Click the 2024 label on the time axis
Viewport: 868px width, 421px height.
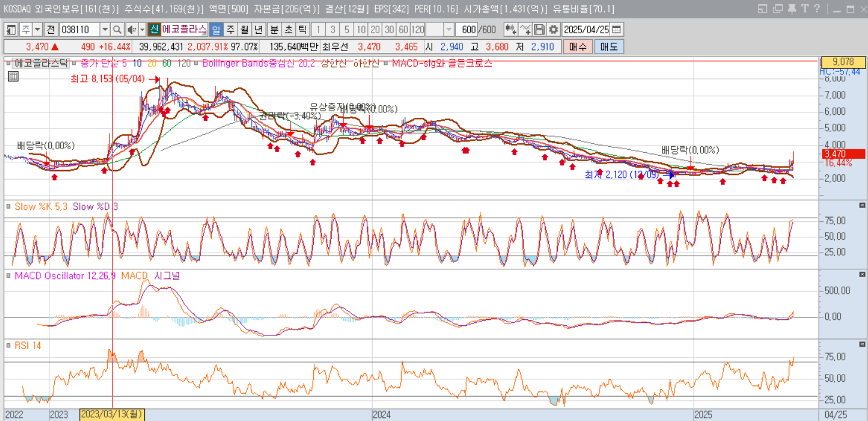pos(381,414)
